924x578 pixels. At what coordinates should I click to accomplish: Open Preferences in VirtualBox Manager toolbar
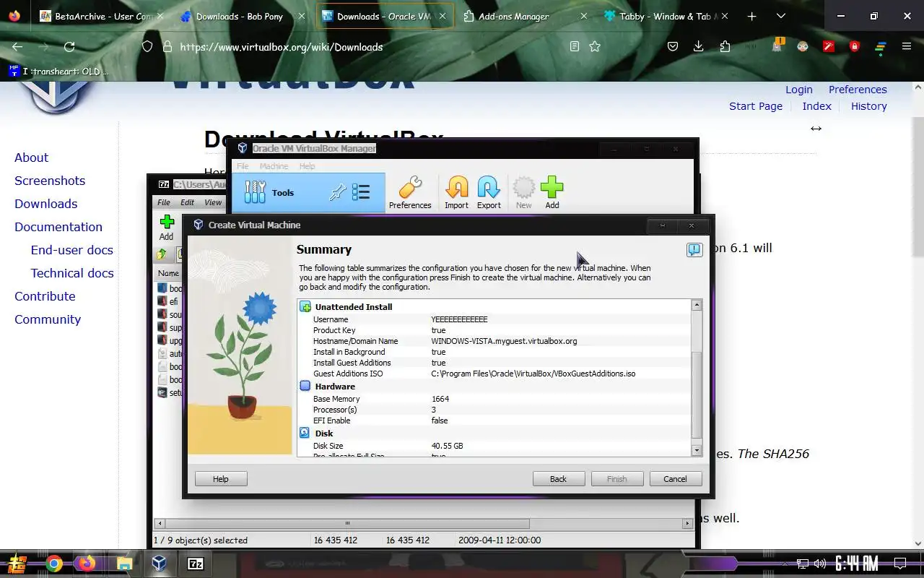[x=410, y=193]
